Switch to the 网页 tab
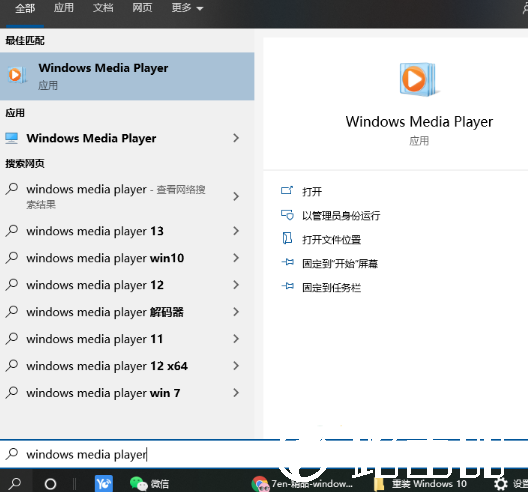 142,7
